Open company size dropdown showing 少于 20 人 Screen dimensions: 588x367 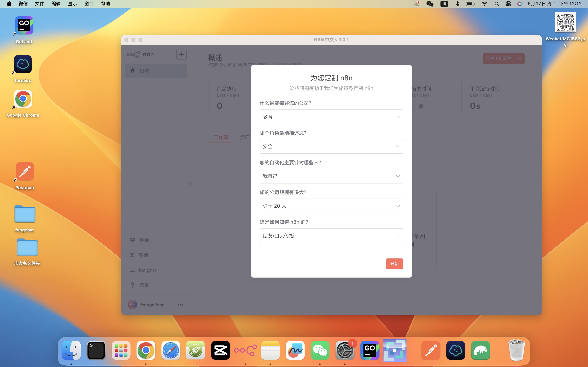pos(331,206)
